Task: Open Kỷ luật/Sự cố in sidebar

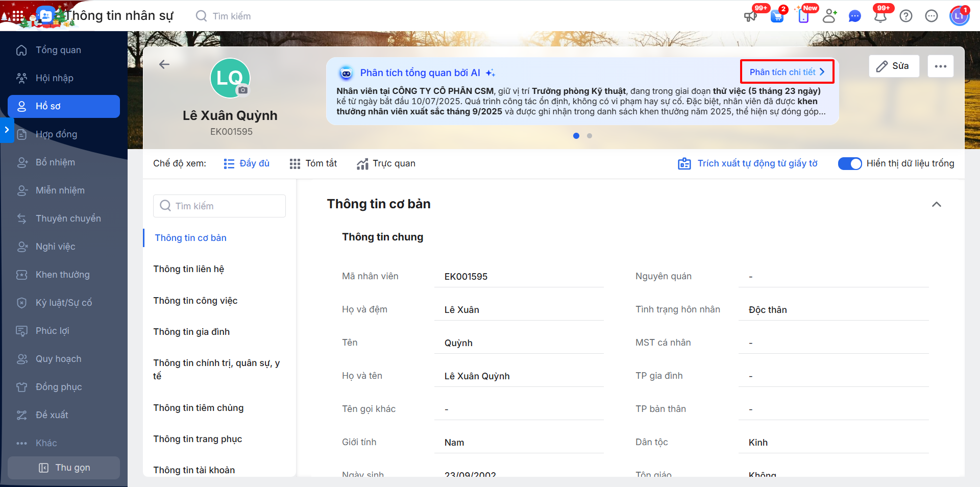Action: click(x=64, y=303)
